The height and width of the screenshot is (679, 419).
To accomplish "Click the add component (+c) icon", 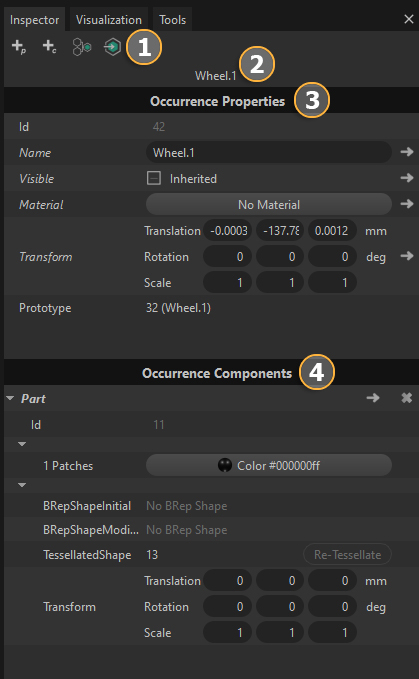I will (x=49, y=46).
